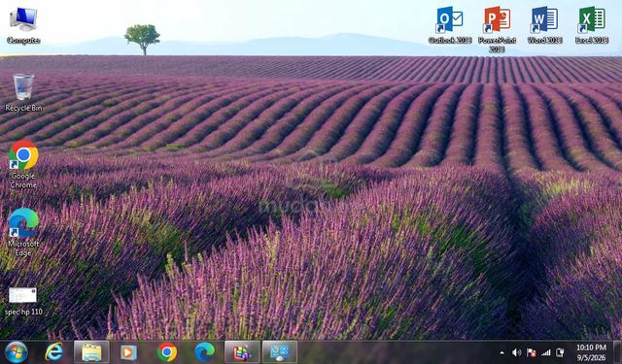Screen dimensions: 622x364
Task: Select the Microsoft Edge desktop shortcut
Action: pos(23,232)
